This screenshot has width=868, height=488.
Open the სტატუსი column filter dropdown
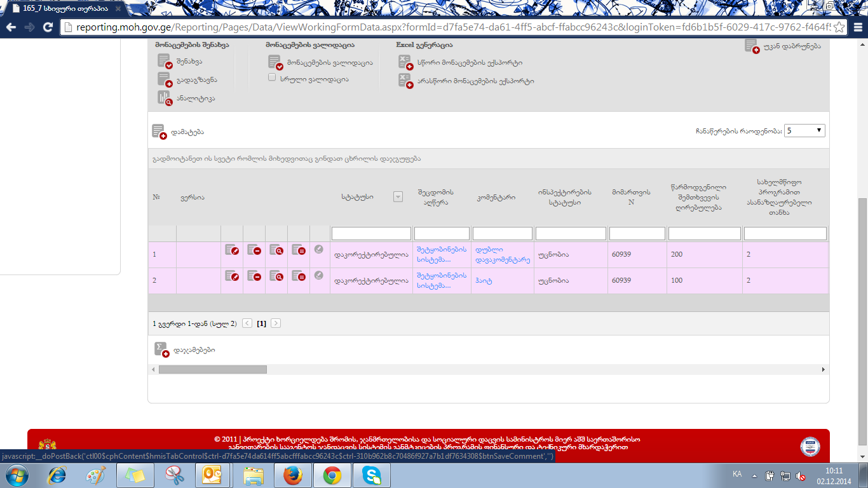[x=398, y=197]
